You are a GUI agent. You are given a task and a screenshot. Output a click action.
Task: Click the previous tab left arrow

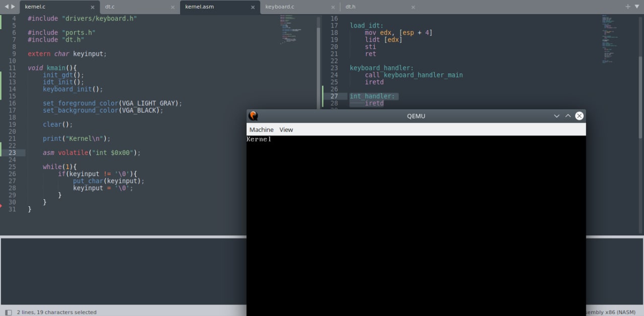point(7,7)
